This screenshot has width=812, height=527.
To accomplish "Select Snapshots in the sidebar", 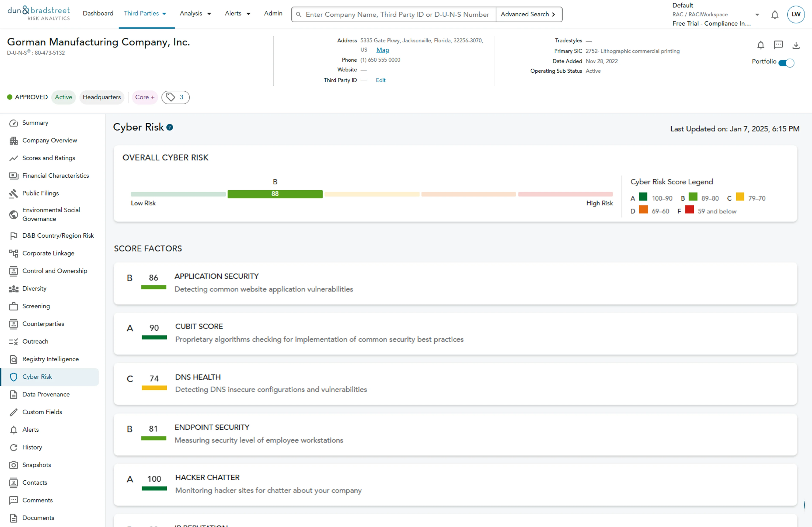I will coord(36,465).
